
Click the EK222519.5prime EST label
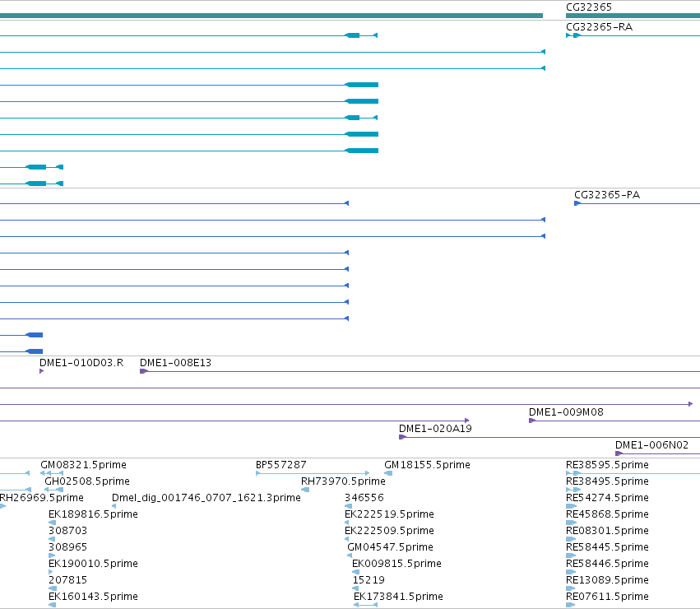click(x=389, y=514)
